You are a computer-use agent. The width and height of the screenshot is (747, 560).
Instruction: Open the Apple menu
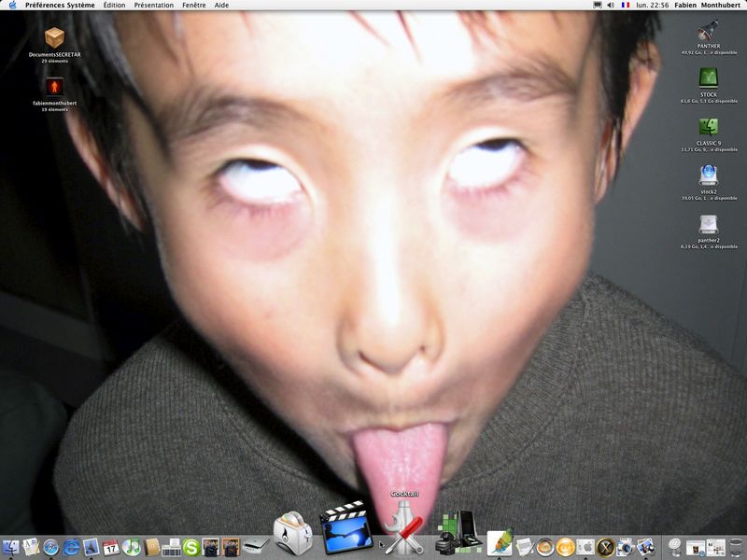coord(12,6)
